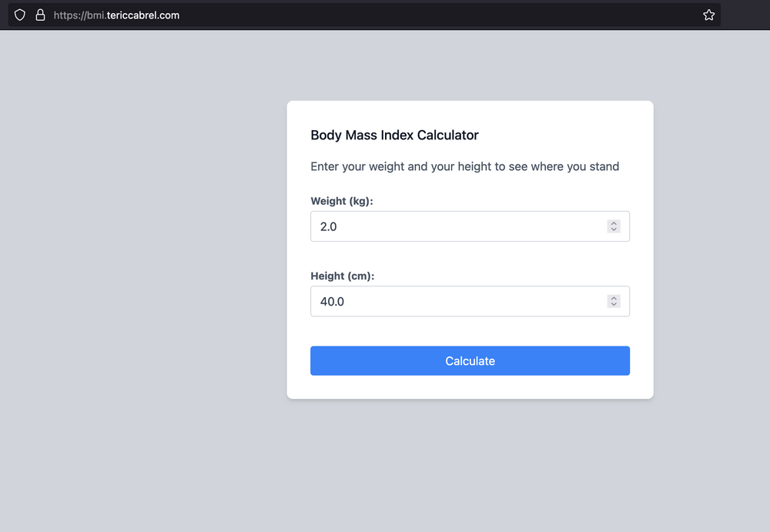The height and width of the screenshot is (532, 770).
Task: Click the "Enter your weight" description text
Action: [464, 166]
